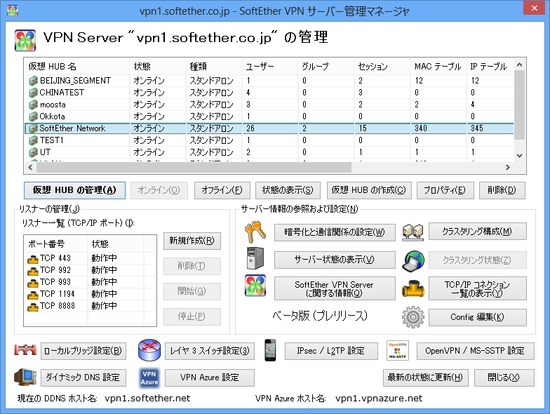Click the TCP/IP pipe connector icon
The height and width of the screenshot is (414, 550).
pos(413,288)
